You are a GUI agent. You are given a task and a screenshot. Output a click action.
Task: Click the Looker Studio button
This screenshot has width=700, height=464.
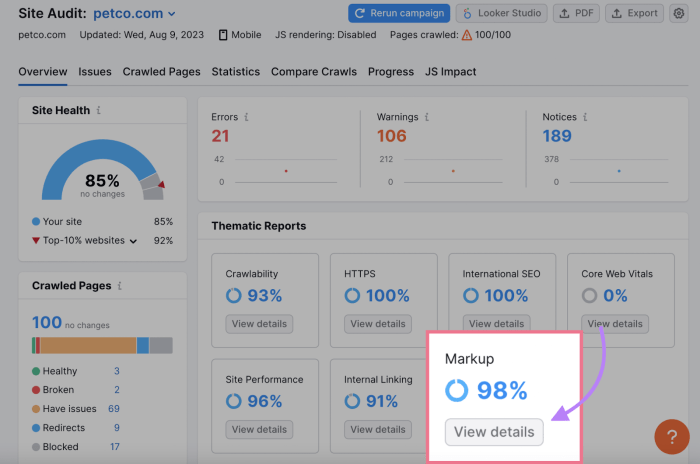[502, 13]
